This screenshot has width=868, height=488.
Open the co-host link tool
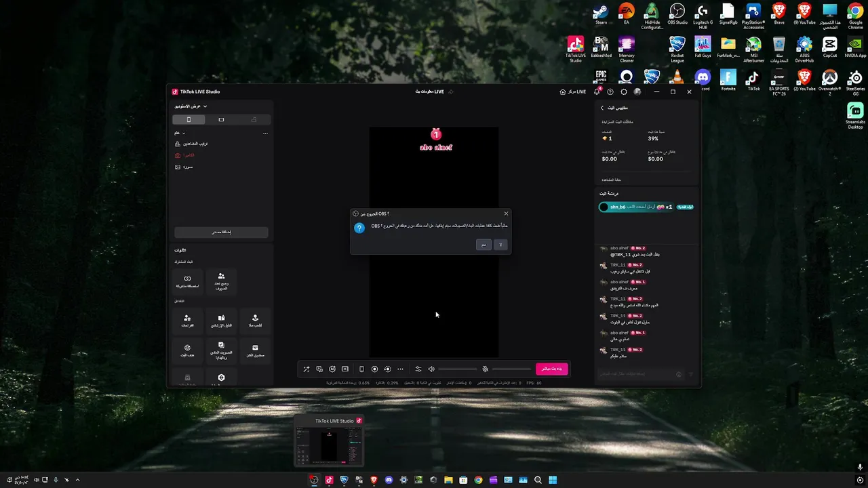[x=188, y=281]
